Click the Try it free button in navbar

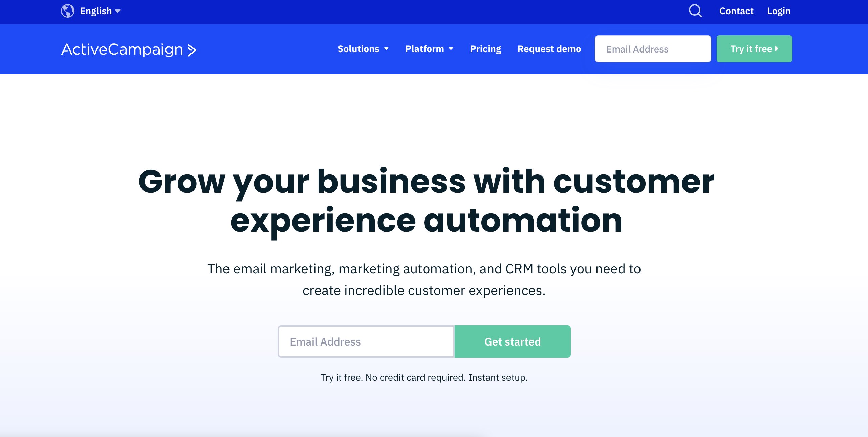click(x=754, y=48)
